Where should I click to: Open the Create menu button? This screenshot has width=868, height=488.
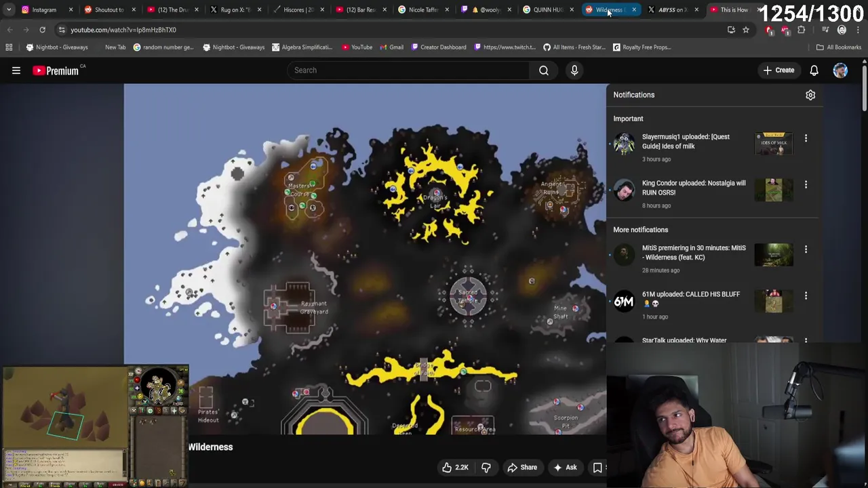(778, 70)
